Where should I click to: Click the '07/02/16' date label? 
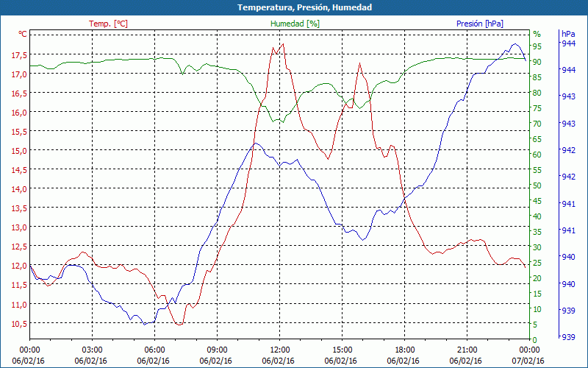tap(528, 361)
